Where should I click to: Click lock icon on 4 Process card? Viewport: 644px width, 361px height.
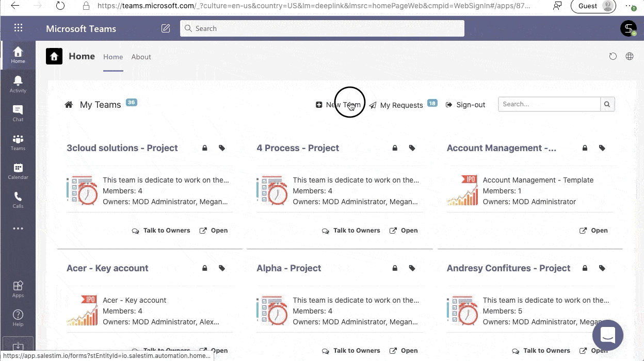tap(395, 148)
